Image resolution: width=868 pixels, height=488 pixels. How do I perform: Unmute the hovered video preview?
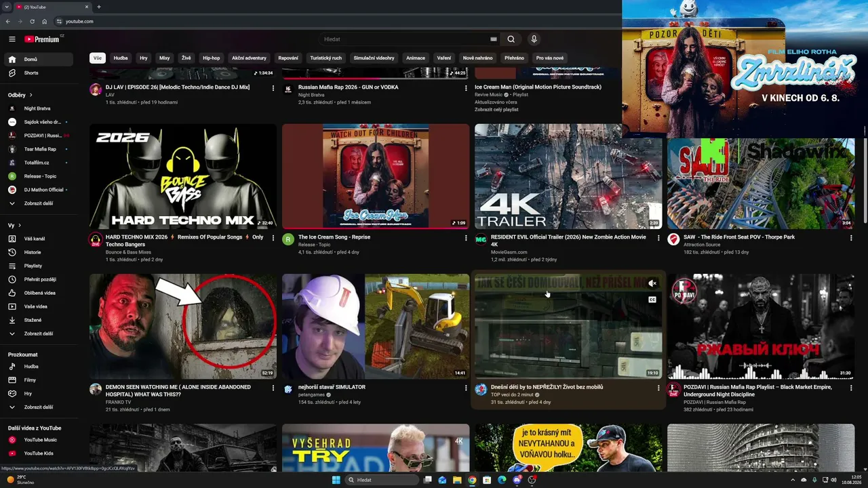(x=652, y=283)
